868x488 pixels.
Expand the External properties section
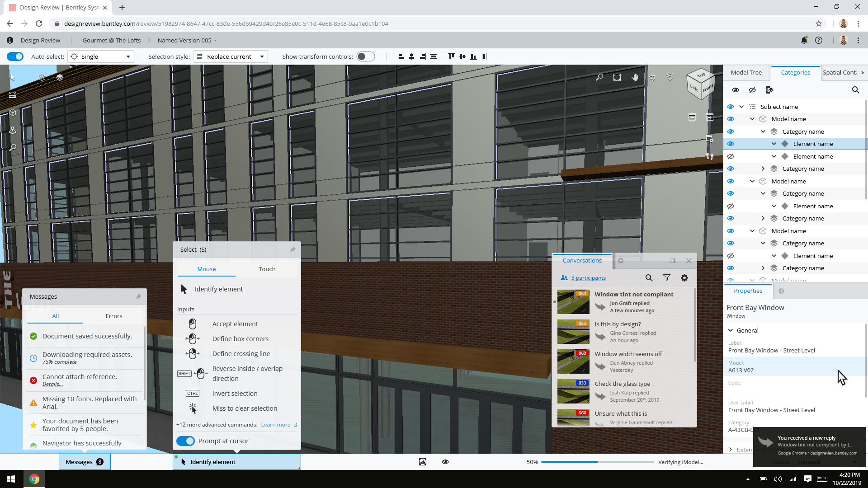(730, 449)
